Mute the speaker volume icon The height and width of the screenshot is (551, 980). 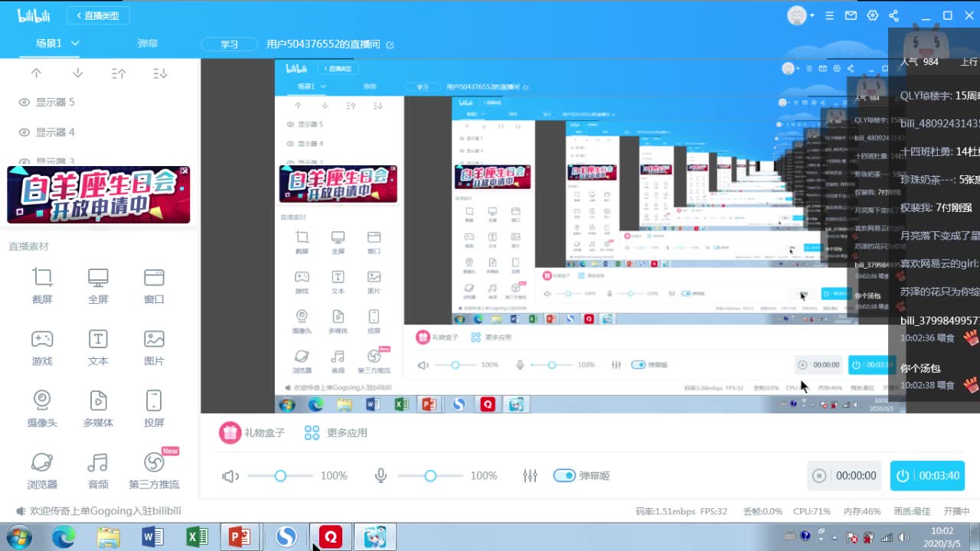(x=230, y=476)
